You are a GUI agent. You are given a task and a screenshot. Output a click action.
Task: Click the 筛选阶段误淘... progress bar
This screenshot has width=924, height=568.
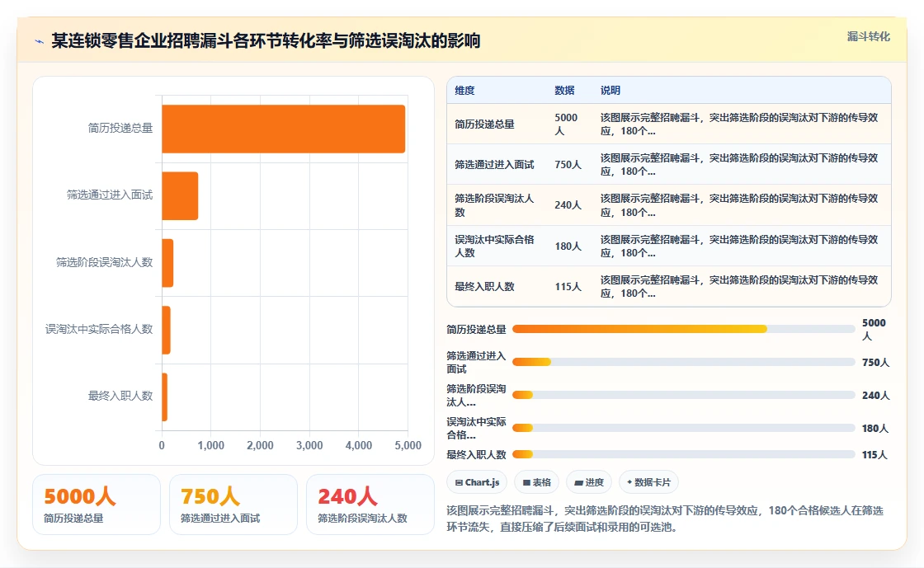point(684,395)
